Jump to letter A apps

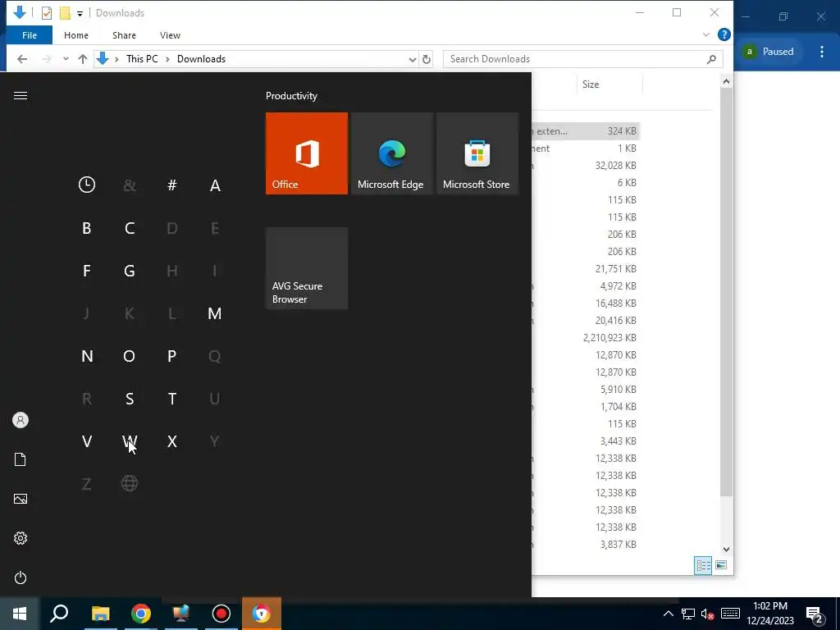(x=215, y=185)
